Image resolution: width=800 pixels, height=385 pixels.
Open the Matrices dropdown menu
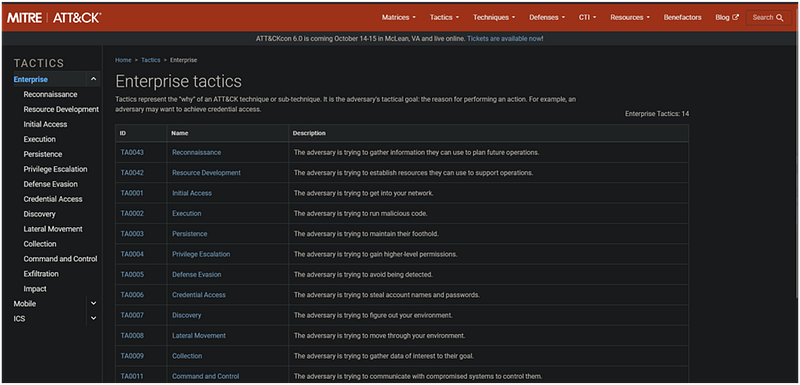(x=398, y=17)
